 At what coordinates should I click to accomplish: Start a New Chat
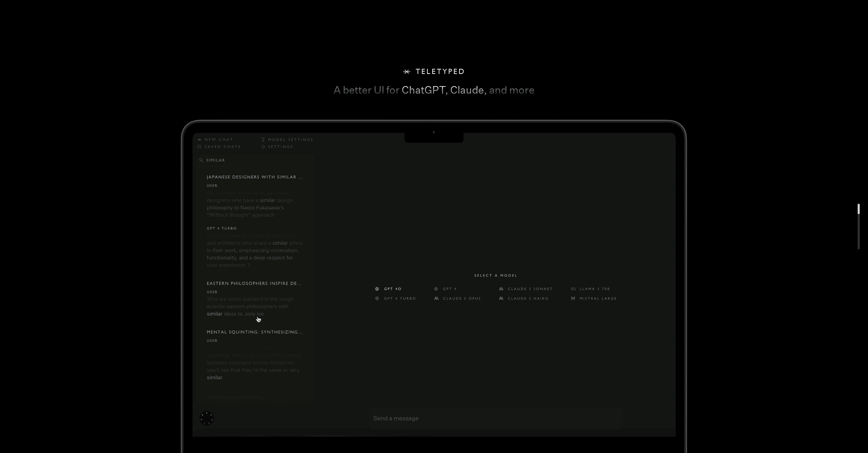[218, 139]
